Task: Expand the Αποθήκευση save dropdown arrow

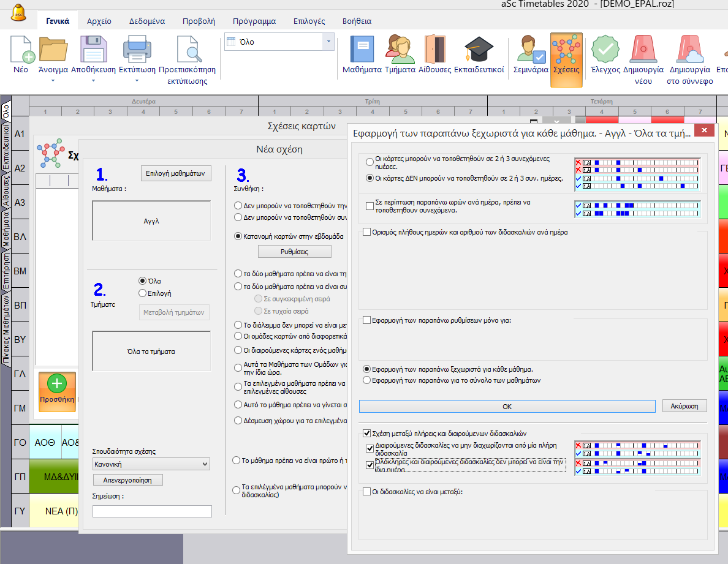Action: (93, 80)
